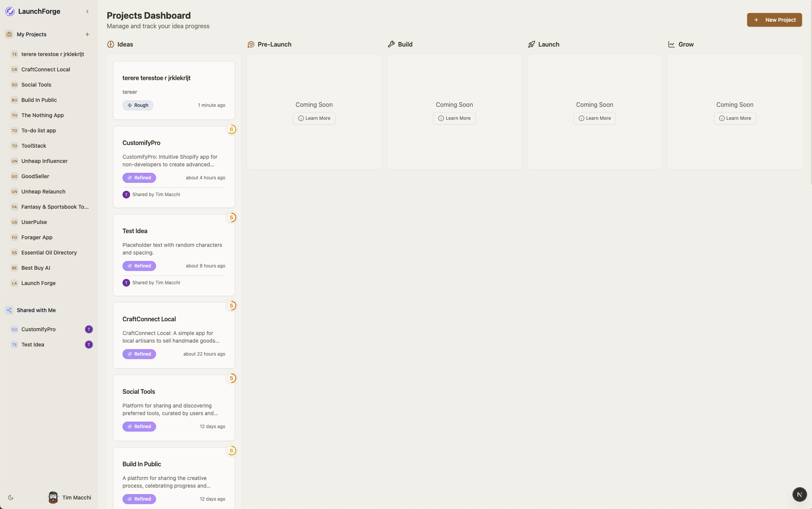Collapse the sidebar with the chevron arrow

[x=87, y=11]
